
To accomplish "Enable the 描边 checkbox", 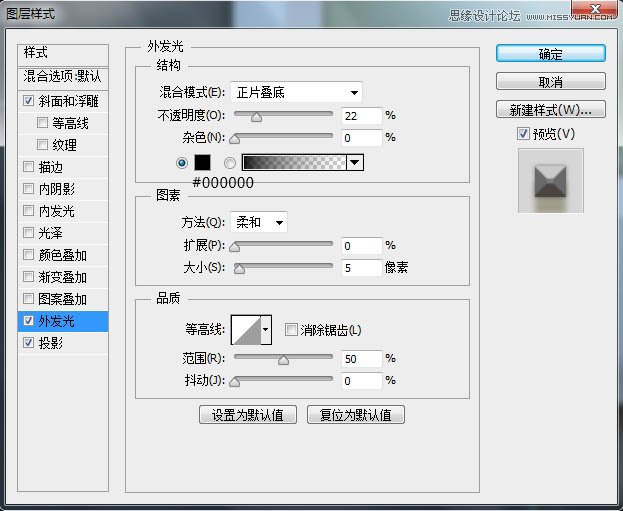I will coord(28,166).
